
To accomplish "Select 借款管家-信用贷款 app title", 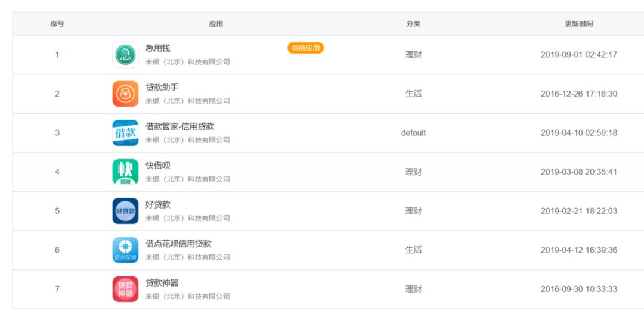I will (180, 126).
